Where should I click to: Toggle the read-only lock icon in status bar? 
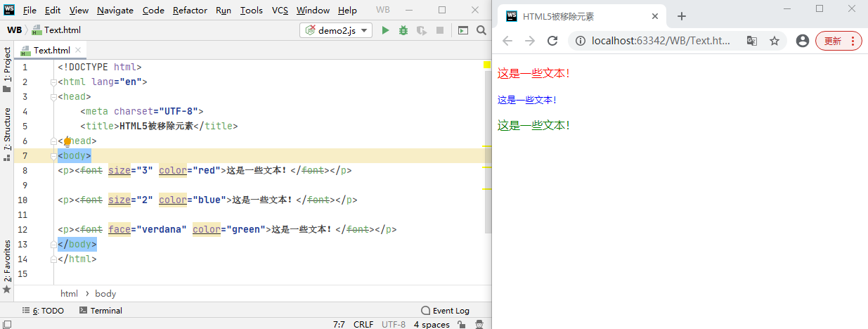[460, 324]
